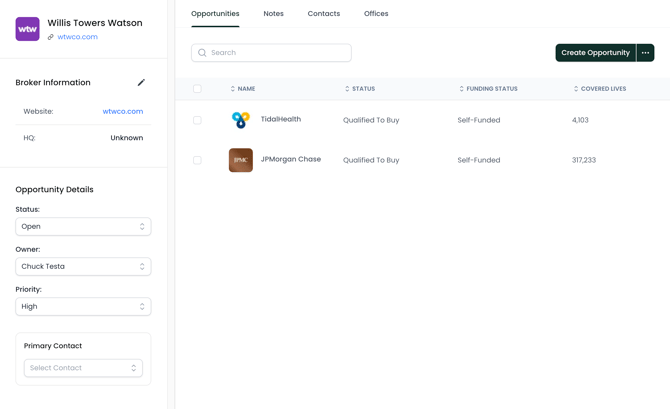The height and width of the screenshot is (409, 670).
Task: Toggle the select-all header checkbox
Action: (x=197, y=89)
